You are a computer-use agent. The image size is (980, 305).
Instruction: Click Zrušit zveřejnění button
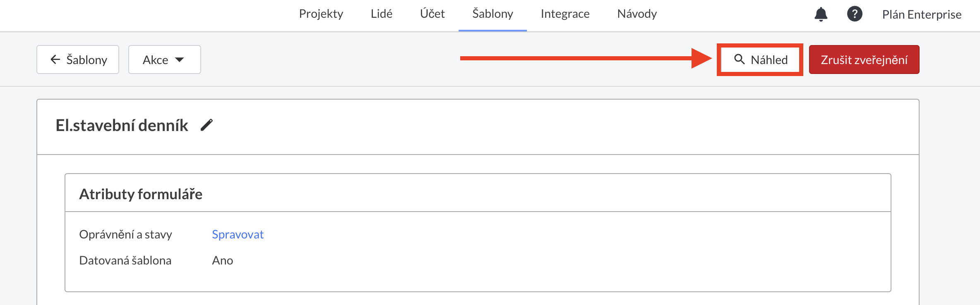tap(864, 60)
